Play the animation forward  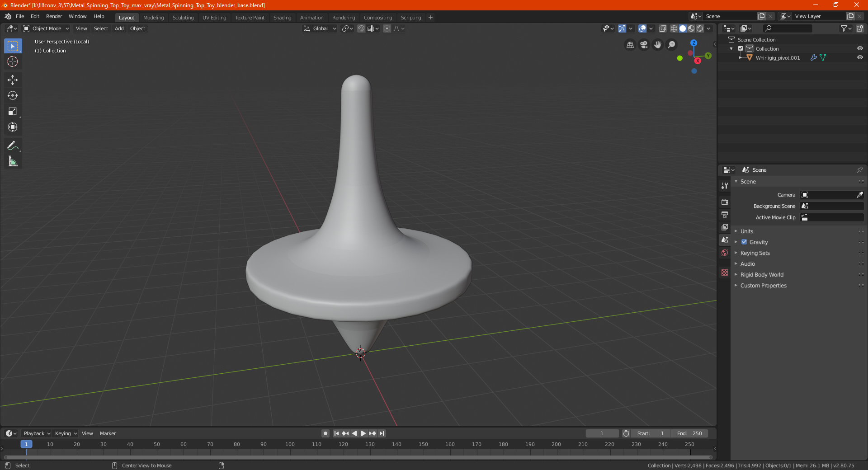363,433
